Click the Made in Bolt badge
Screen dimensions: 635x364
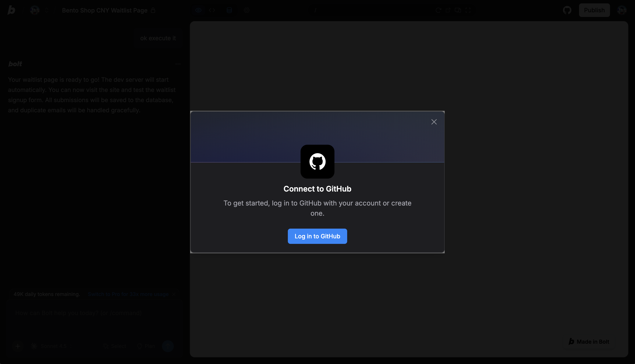(589, 342)
